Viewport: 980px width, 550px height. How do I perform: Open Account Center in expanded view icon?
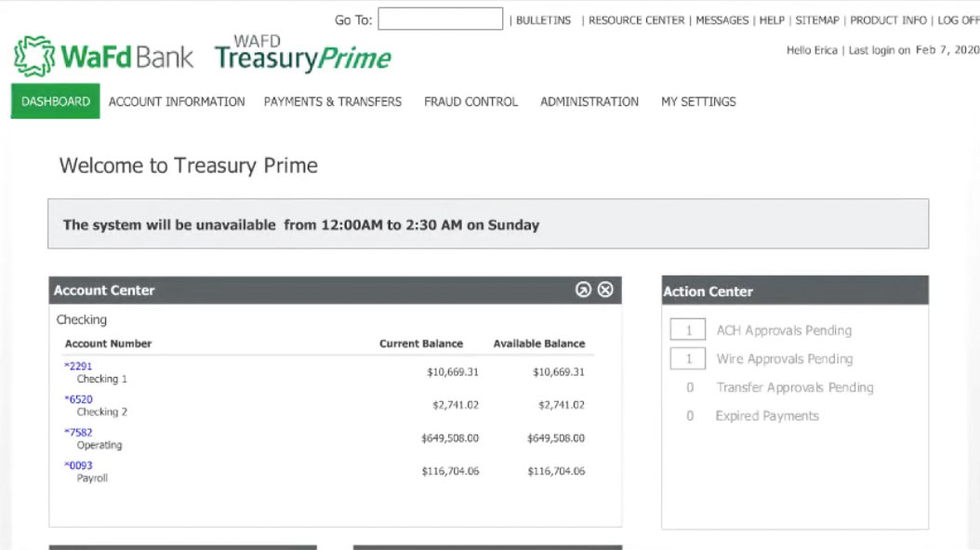[583, 289]
